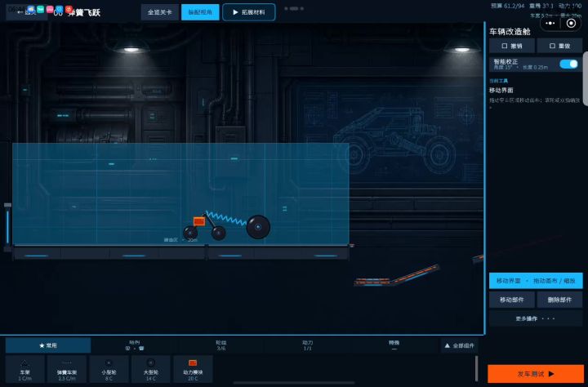Screen dimensions: 588x387
Task: Pick the 车架 frame part
Action: 24,369
